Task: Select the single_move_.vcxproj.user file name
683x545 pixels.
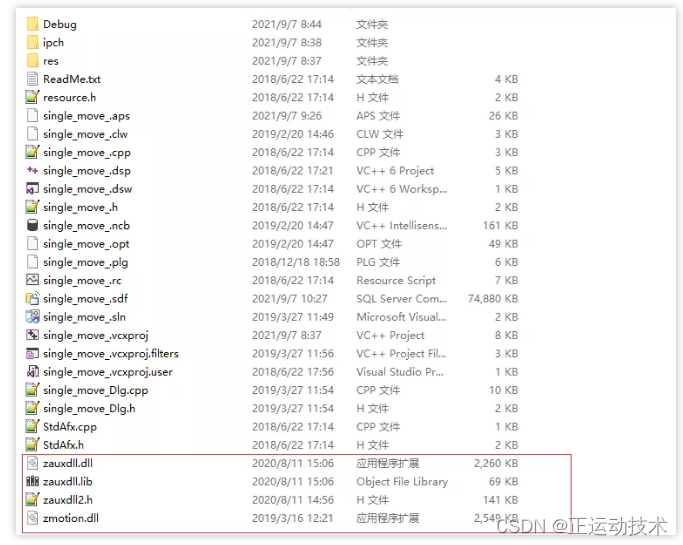Action: 108,372
